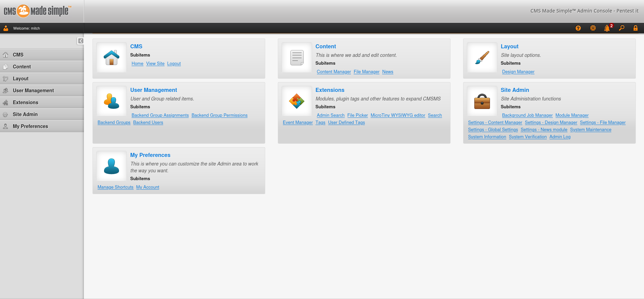Open the notifications bell icon
The image size is (644, 299).
coord(607,28)
